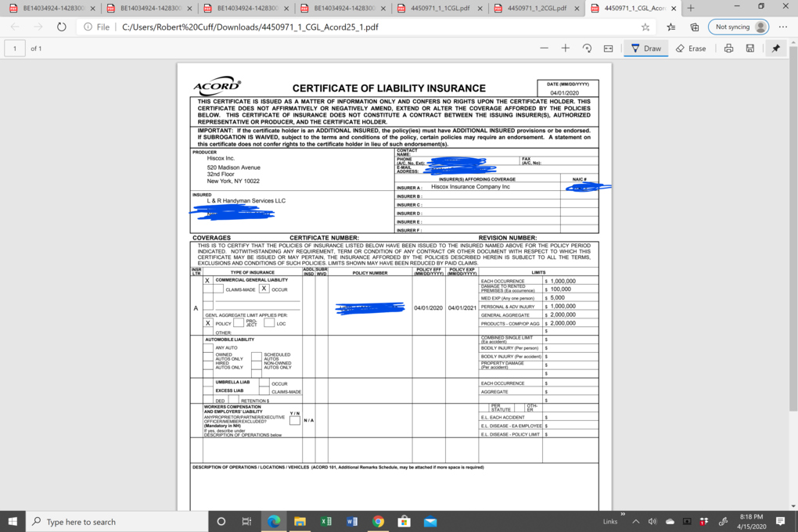Print the PDF document
Screen dimensions: 798x532
pyautogui.click(x=728, y=49)
